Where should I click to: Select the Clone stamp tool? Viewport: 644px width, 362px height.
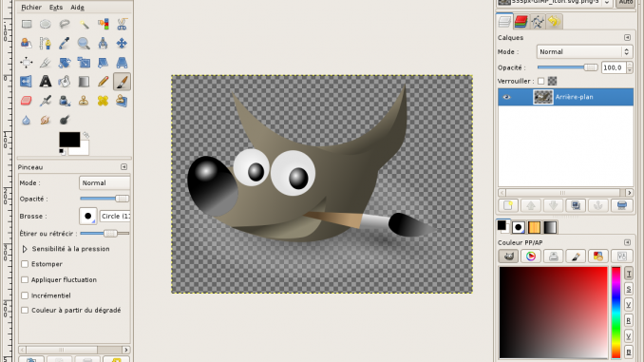84,101
